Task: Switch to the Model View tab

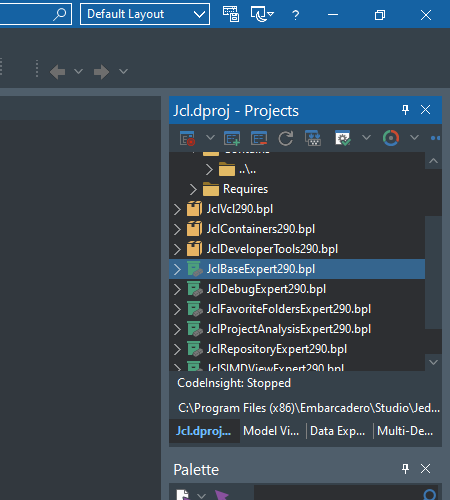Action: coord(271,431)
